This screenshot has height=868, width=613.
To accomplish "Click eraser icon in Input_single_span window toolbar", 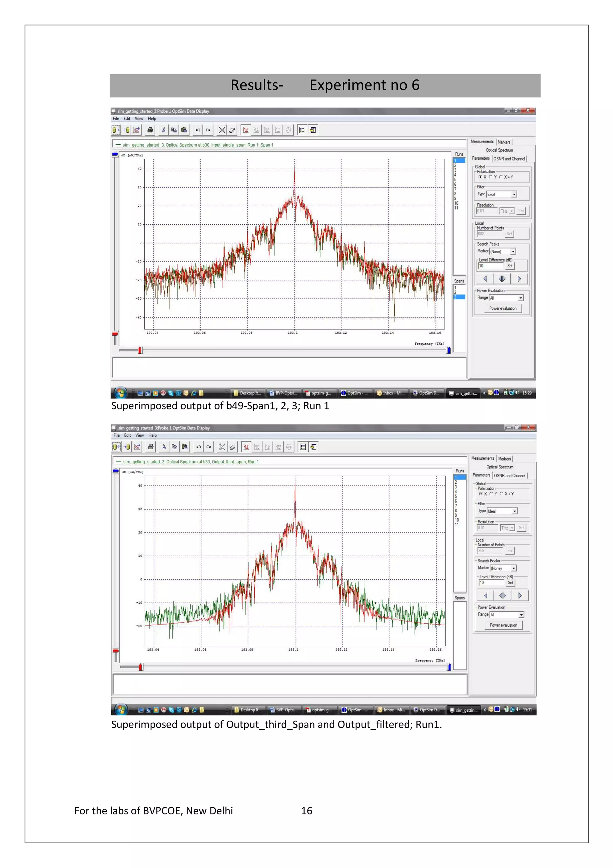I will [232, 130].
